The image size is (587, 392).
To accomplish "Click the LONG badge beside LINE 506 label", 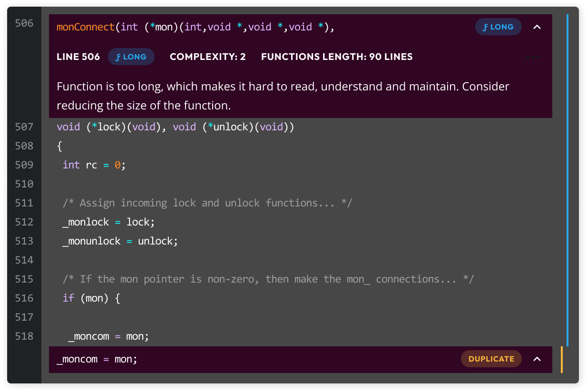I will click(x=131, y=57).
